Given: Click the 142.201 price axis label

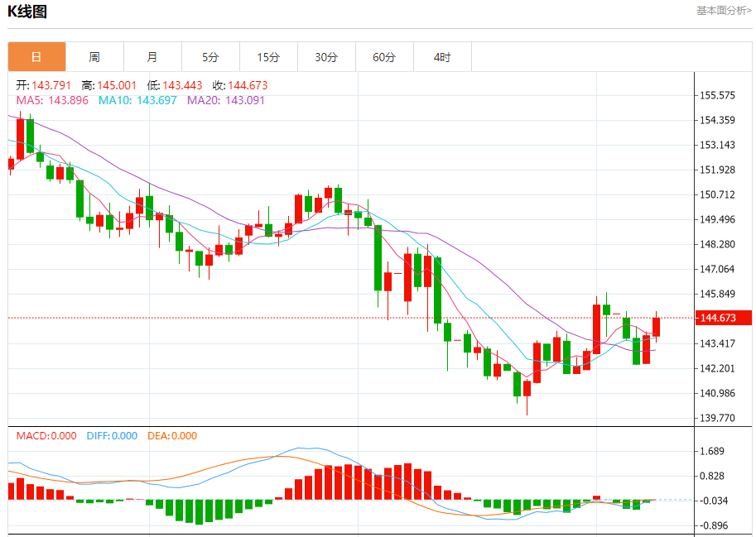Looking at the screenshot, I should [717, 368].
